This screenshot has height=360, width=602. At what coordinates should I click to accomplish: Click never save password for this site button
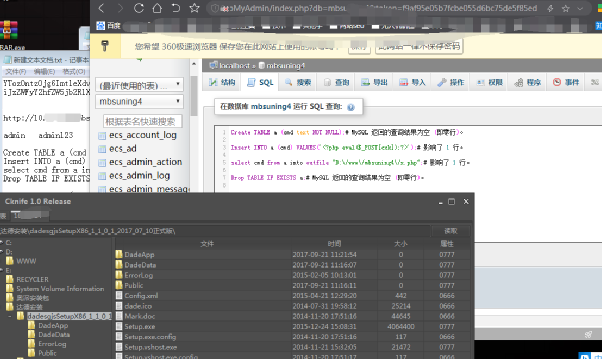tap(419, 46)
